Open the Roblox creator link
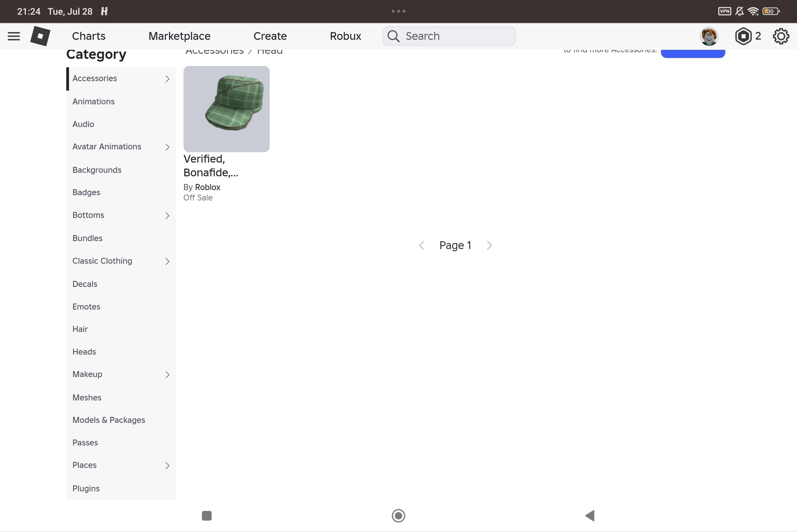797x532 pixels. pyautogui.click(x=207, y=187)
